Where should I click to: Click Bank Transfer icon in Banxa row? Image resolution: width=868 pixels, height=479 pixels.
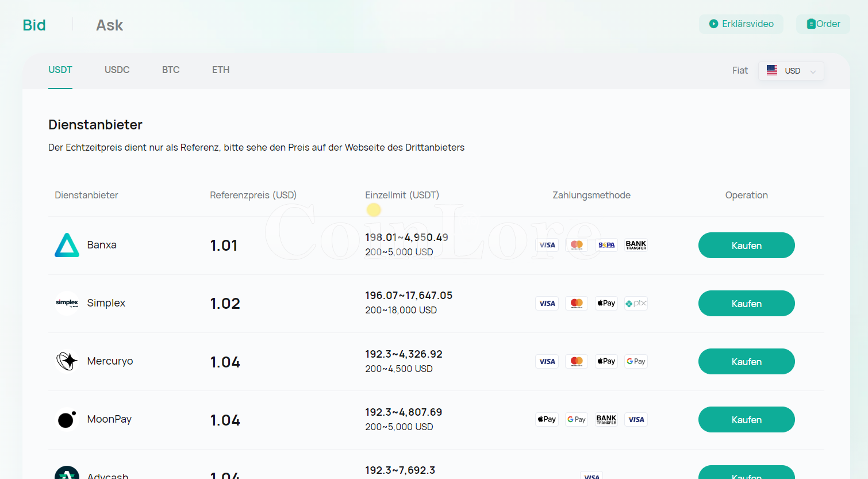click(x=636, y=245)
